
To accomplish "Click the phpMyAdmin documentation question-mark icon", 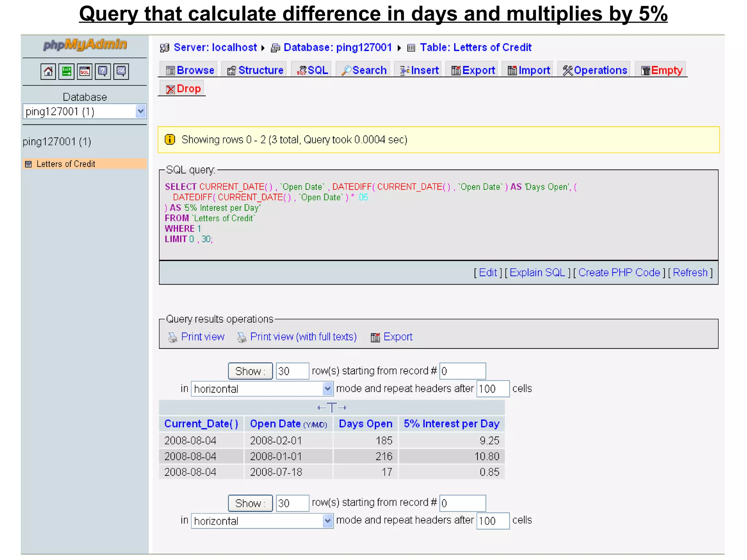I will click(103, 72).
